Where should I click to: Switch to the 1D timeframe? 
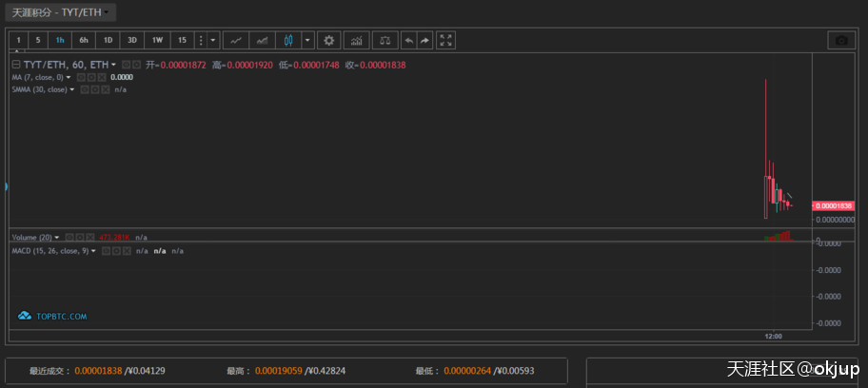[x=108, y=40]
